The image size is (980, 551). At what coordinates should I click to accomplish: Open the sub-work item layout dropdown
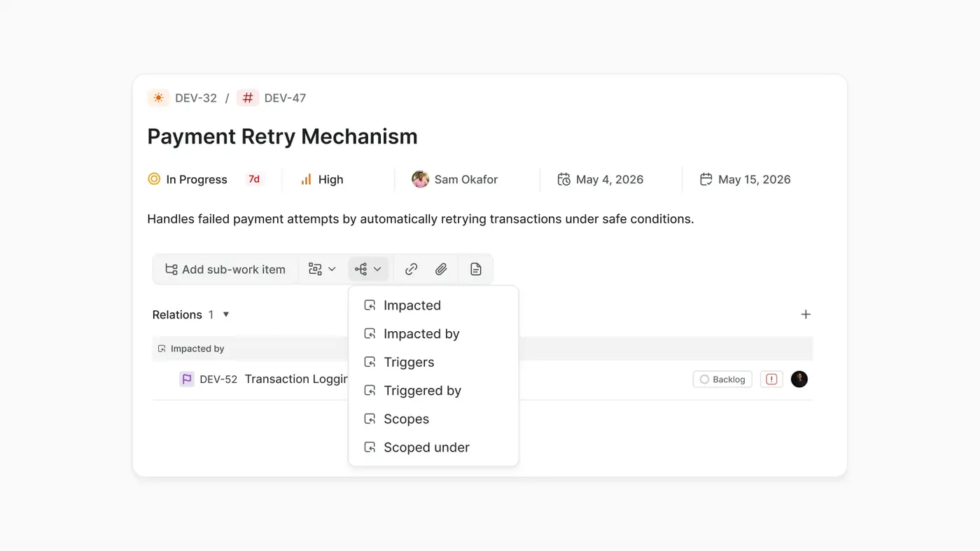pos(323,270)
